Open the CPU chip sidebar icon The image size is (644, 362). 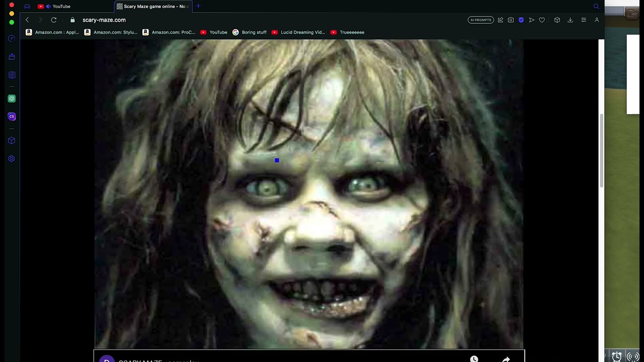coord(12,75)
